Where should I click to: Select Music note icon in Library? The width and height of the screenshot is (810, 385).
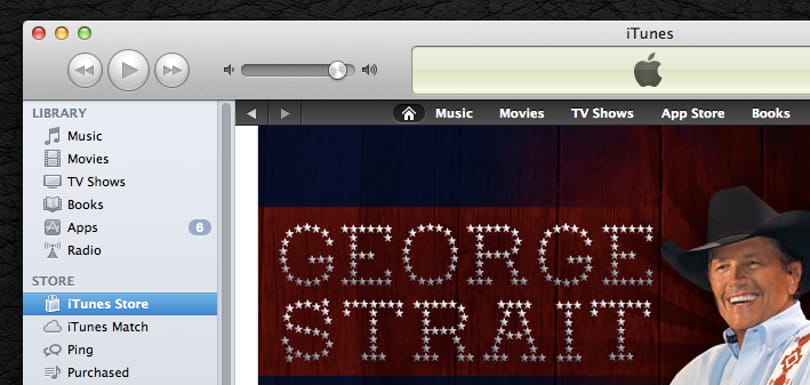point(52,136)
